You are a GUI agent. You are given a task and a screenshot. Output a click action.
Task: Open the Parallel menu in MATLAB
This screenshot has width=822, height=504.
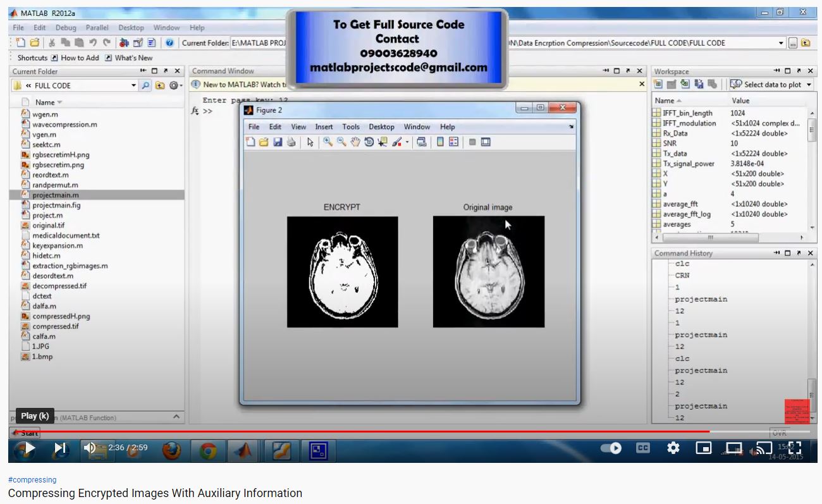point(97,28)
